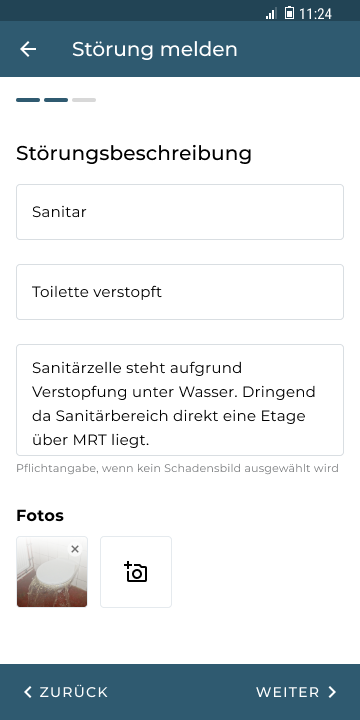
Task: Tap the Störung melden title
Action: (155, 49)
